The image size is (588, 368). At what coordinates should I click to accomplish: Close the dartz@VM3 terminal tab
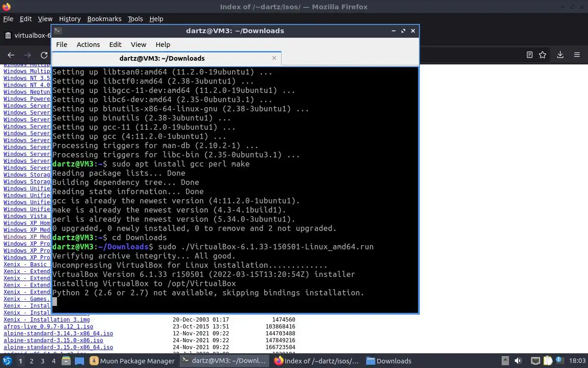[274, 58]
